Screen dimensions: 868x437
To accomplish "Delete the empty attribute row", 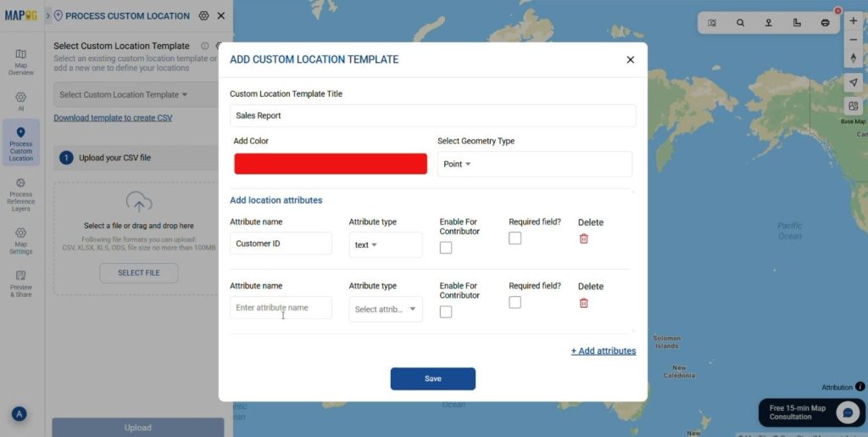I will [583, 303].
